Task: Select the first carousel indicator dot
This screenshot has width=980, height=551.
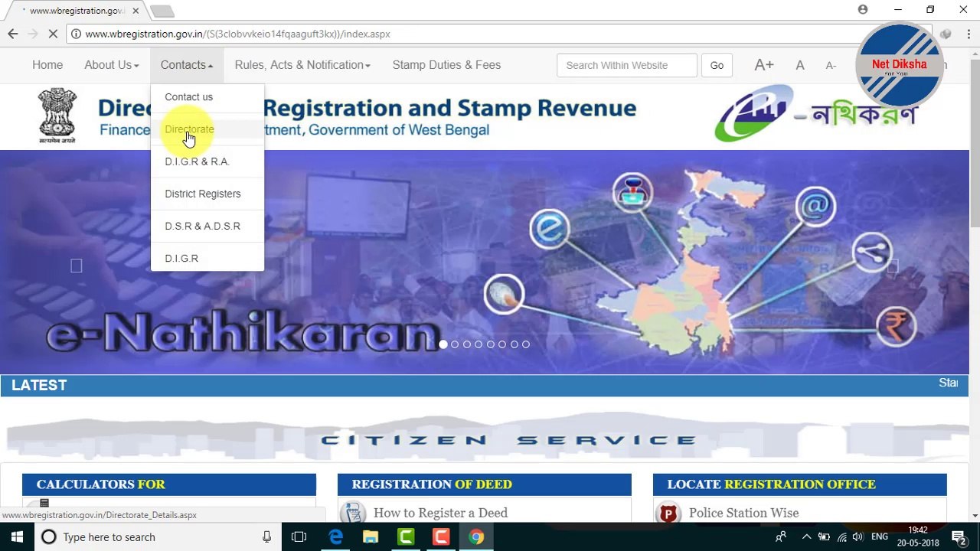Action: 443,344
